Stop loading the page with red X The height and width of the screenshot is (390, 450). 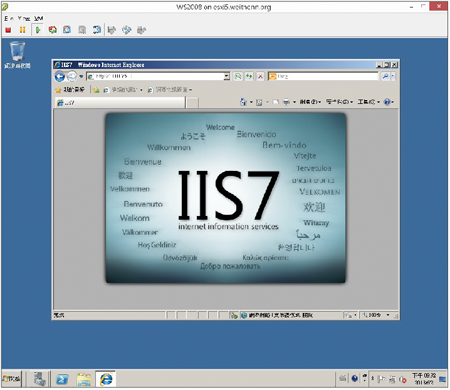tap(260, 77)
